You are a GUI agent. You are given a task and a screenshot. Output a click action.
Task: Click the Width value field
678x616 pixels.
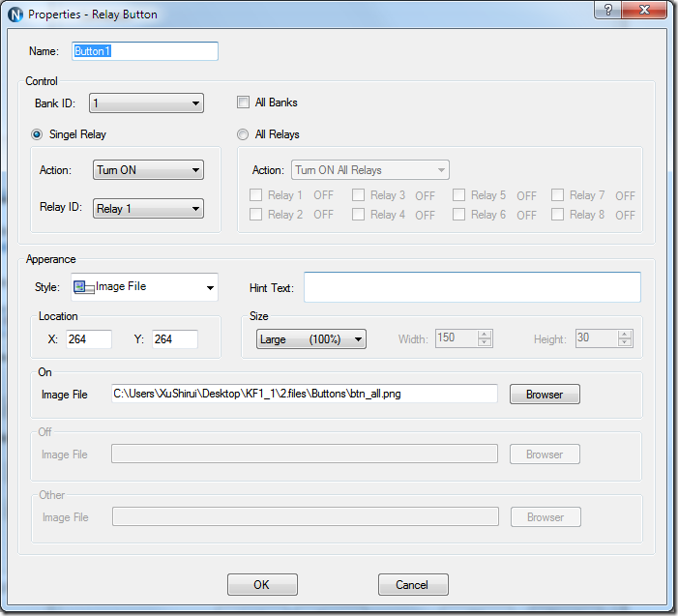click(x=457, y=338)
